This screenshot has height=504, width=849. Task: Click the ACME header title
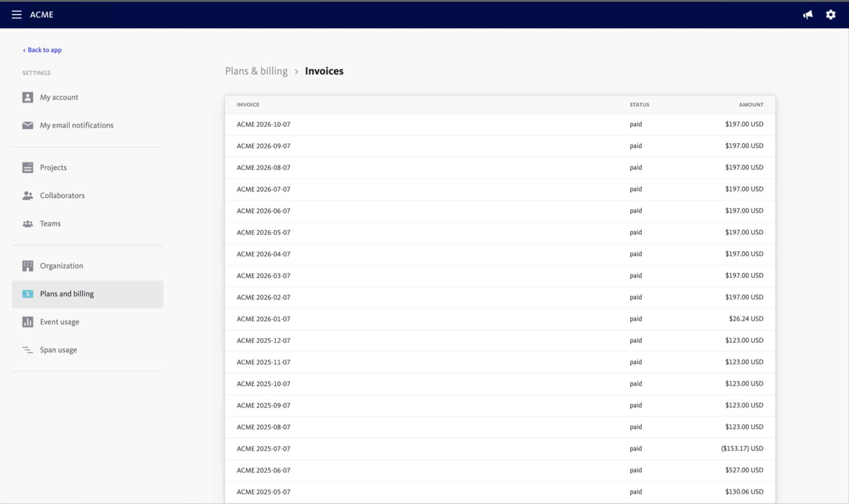[42, 15]
